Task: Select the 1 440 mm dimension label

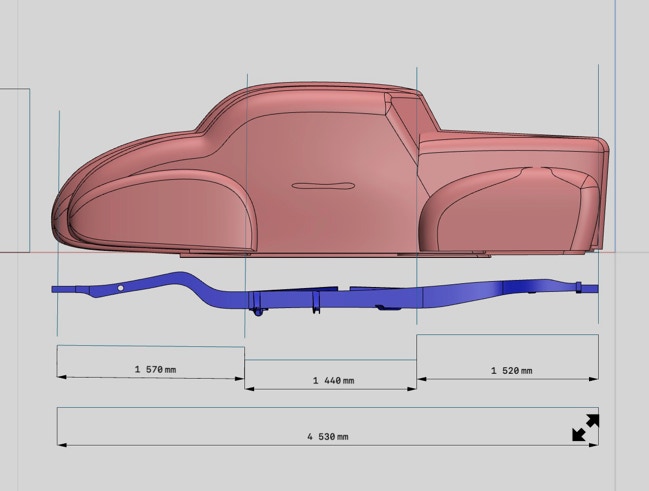Action: coord(333,381)
